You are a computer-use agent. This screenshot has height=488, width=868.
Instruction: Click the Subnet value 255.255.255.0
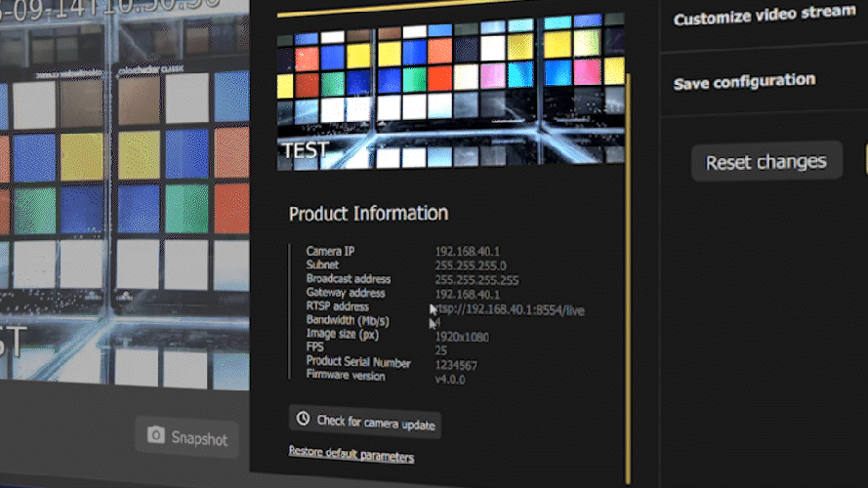471,265
